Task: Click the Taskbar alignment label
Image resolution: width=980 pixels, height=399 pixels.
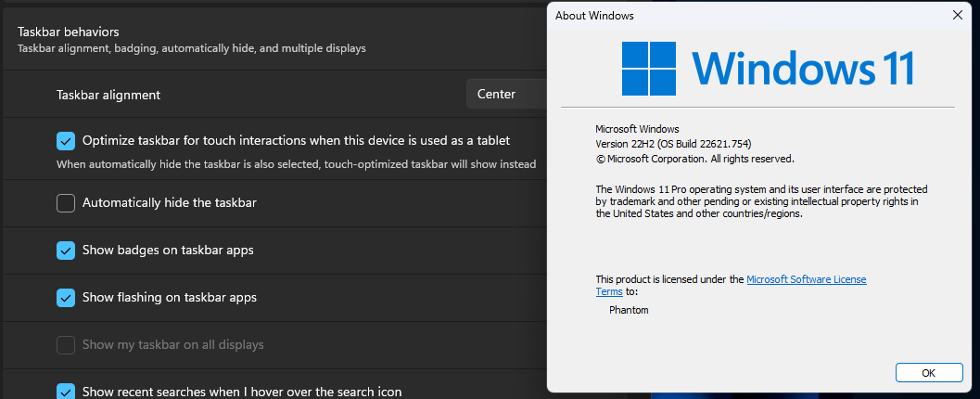Action: pyautogui.click(x=108, y=95)
